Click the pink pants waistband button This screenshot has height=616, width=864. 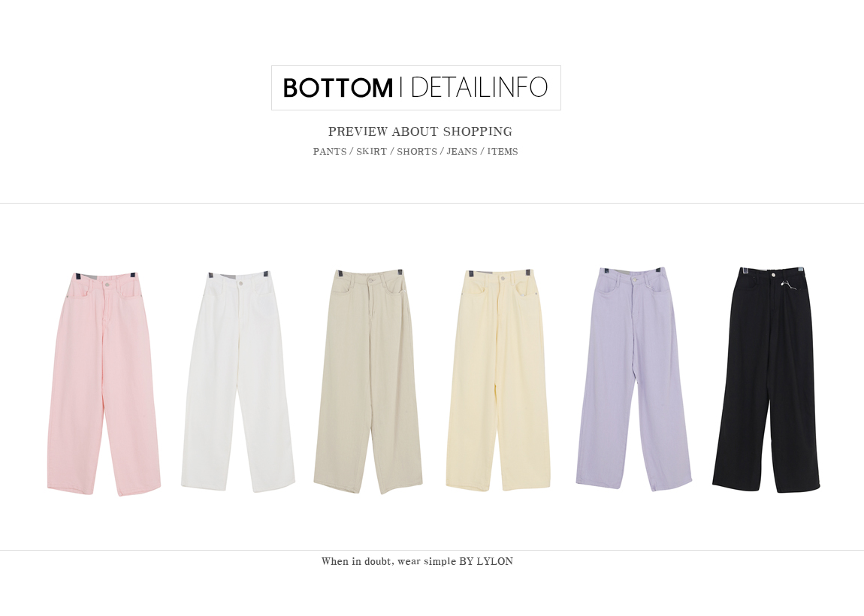107,283
